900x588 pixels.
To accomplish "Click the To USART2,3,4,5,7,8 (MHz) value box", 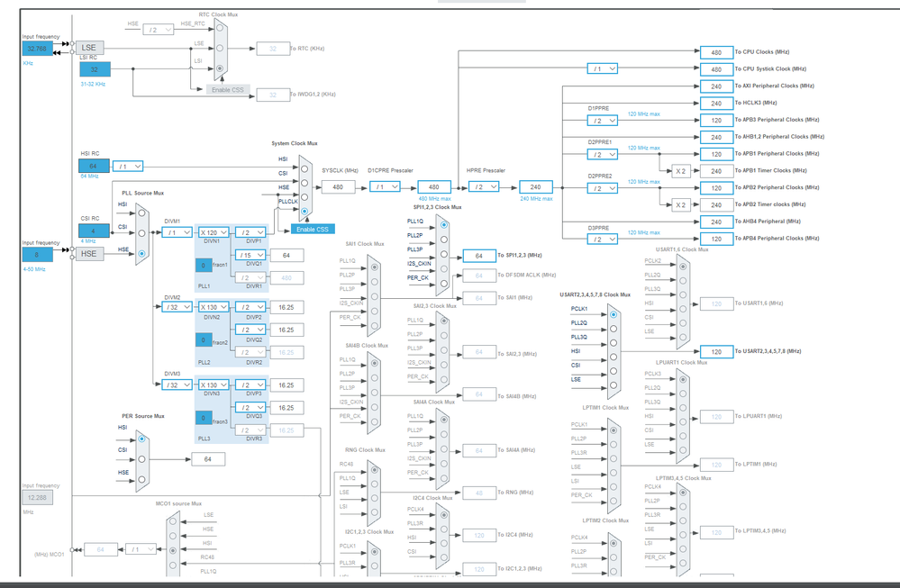I will point(716,352).
